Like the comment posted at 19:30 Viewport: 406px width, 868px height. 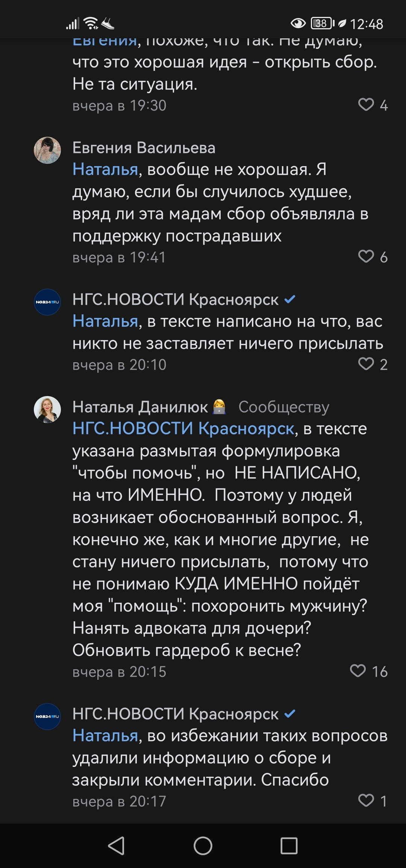366,105
